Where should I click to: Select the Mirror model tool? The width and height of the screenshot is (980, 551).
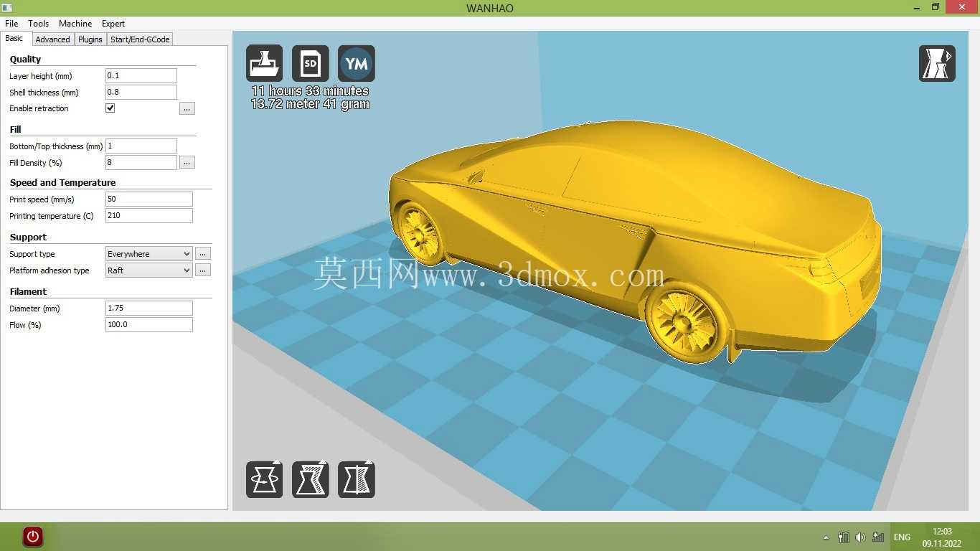(x=357, y=479)
